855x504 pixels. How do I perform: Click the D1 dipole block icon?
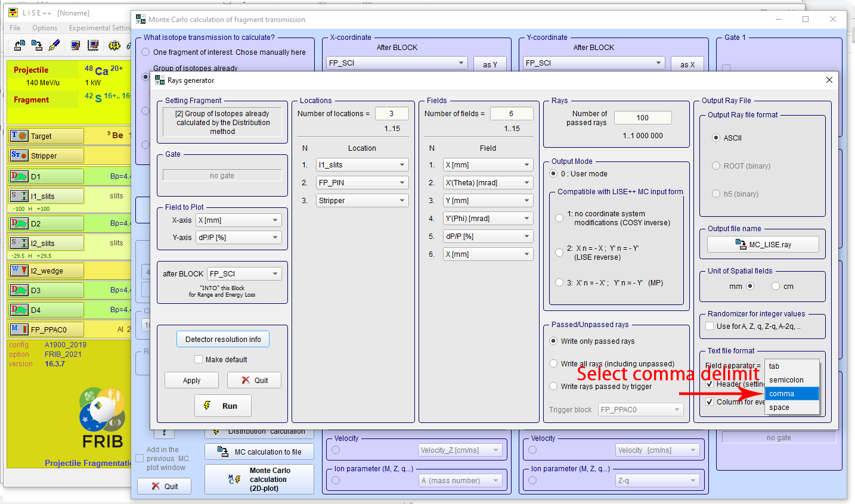19,176
